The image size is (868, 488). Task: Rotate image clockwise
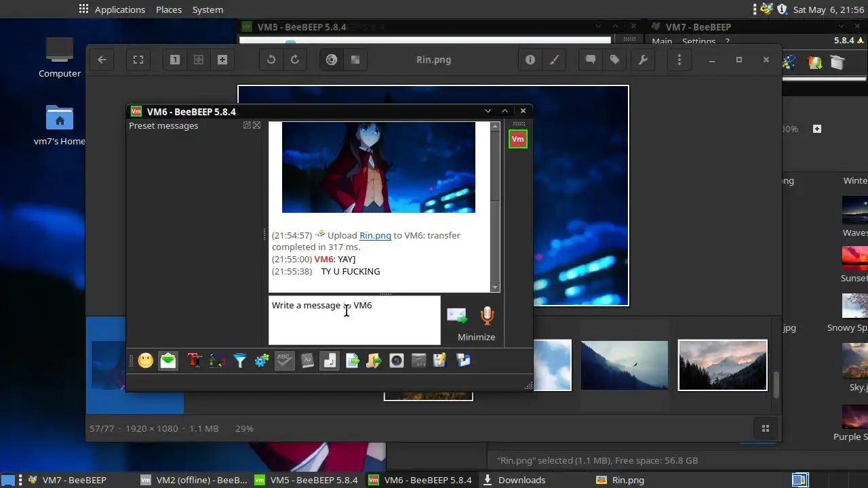[x=295, y=60]
